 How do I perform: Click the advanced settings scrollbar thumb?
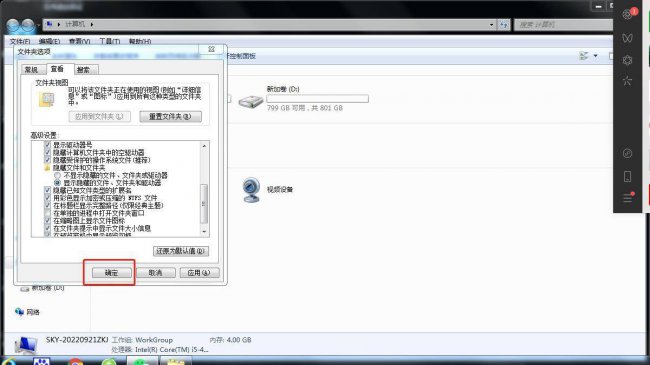pyautogui.click(x=204, y=204)
